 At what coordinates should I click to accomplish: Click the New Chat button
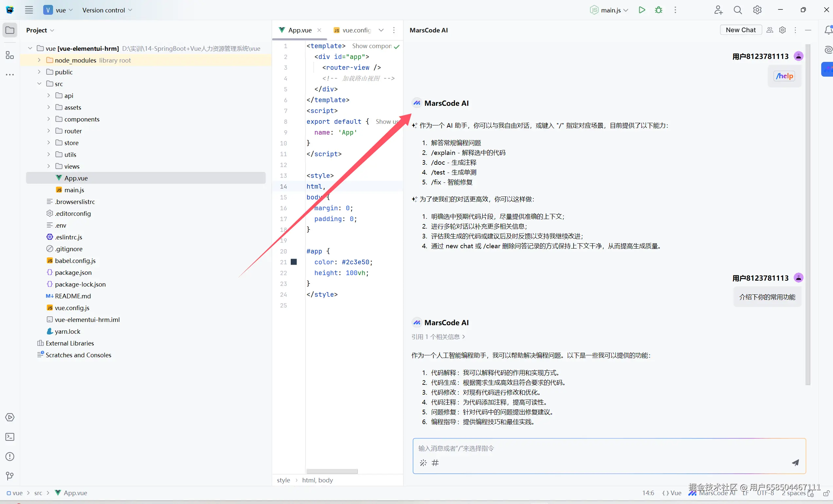[x=740, y=30]
